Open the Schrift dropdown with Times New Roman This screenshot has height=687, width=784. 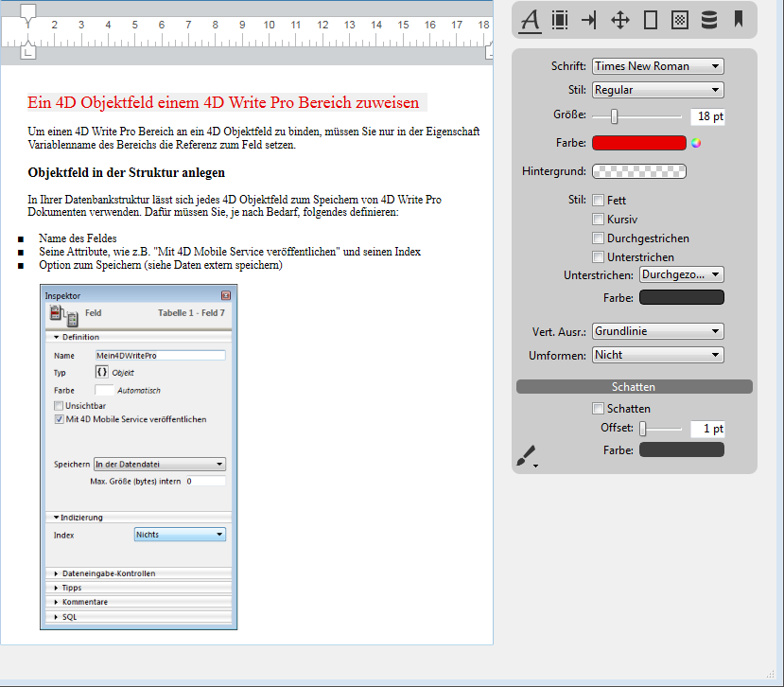click(657, 66)
